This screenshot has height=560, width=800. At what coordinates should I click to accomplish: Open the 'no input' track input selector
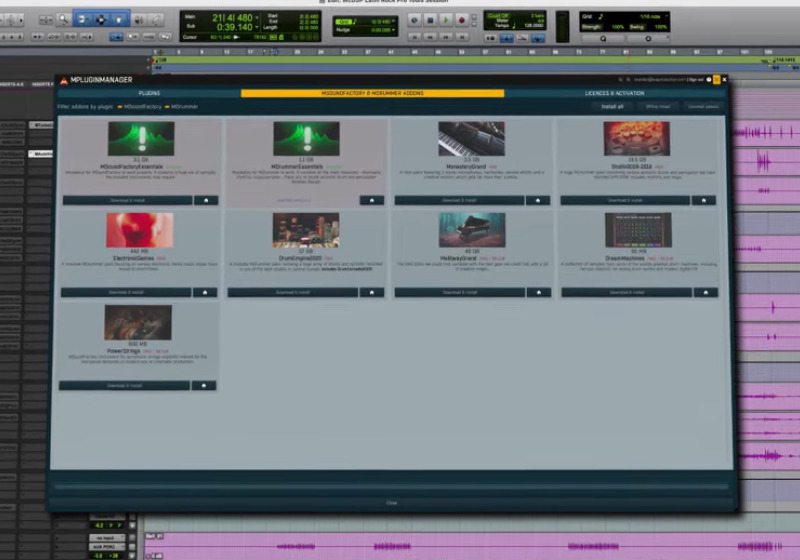(106, 538)
